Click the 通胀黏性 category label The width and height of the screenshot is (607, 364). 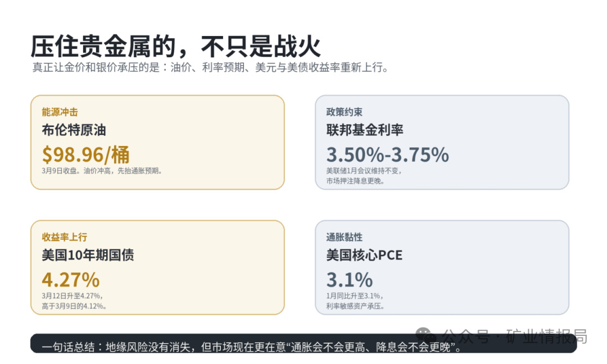point(344,237)
